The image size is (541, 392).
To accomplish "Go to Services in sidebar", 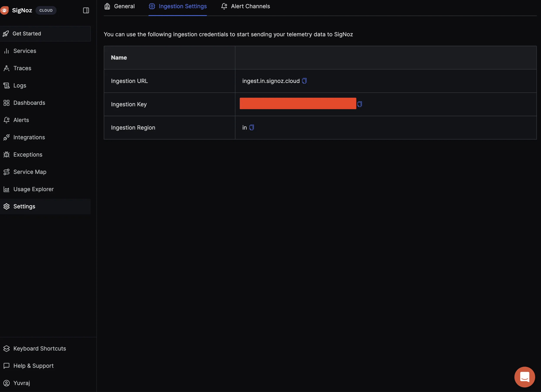I will tap(24, 51).
